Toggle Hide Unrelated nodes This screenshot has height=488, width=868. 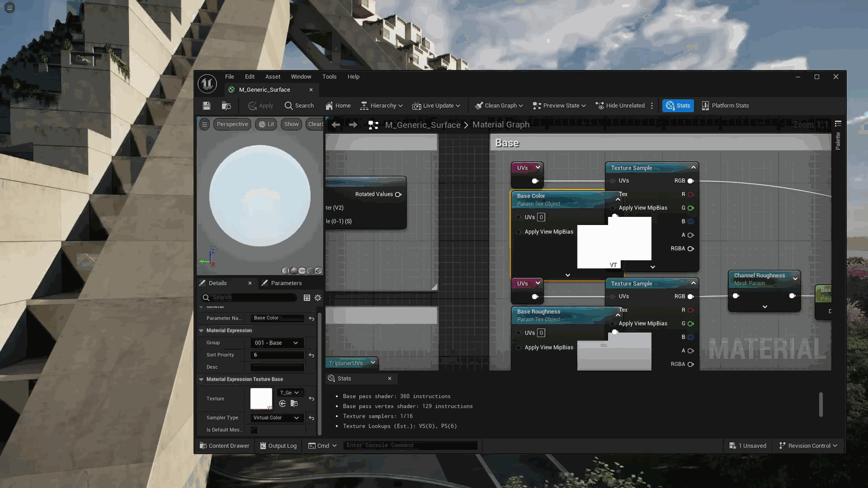point(620,106)
